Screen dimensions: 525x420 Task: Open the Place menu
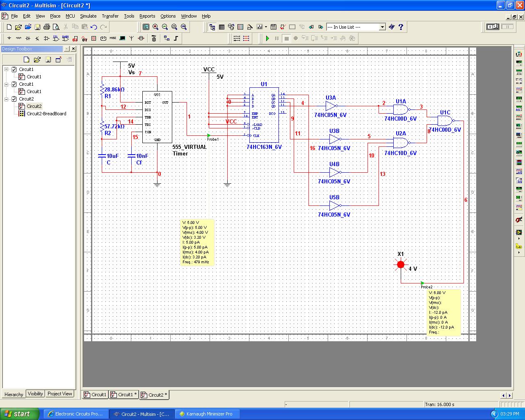[x=55, y=16]
